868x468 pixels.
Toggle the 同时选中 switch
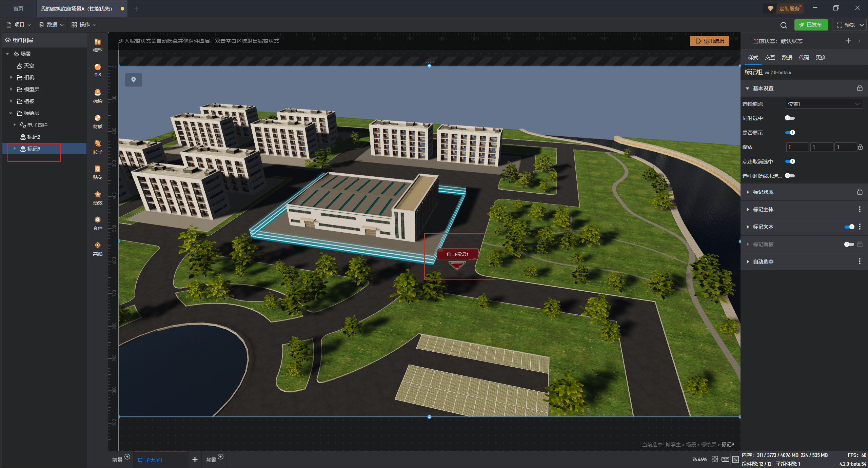790,118
